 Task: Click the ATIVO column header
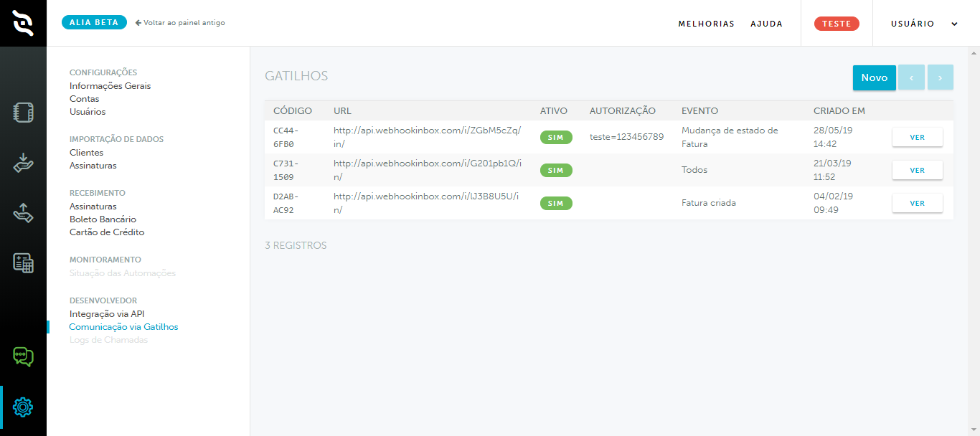(x=554, y=111)
